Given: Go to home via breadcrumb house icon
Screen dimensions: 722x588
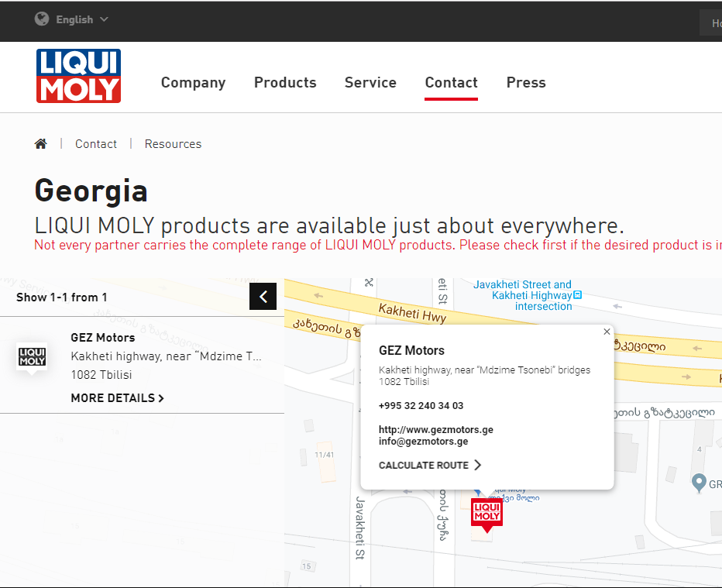Looking at the screenshot, I should [x=41, y=143].
